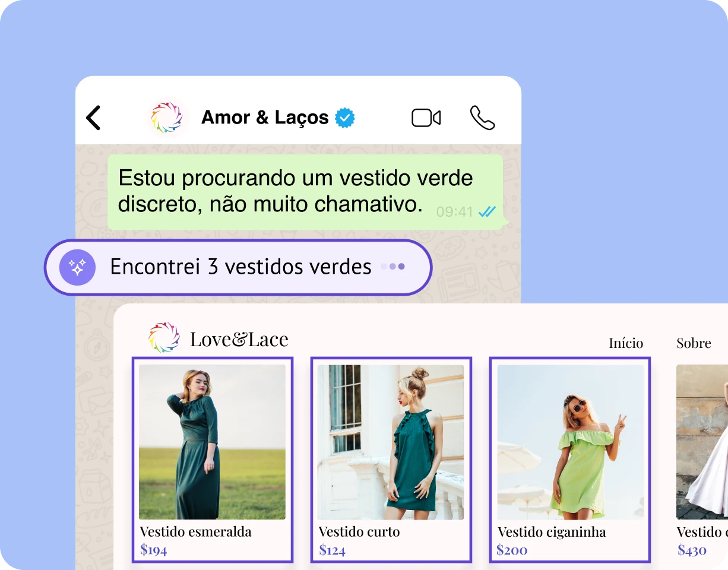Start a video call with Amor & Laços
Screen dimensions: 728x570
click(426, 118)
